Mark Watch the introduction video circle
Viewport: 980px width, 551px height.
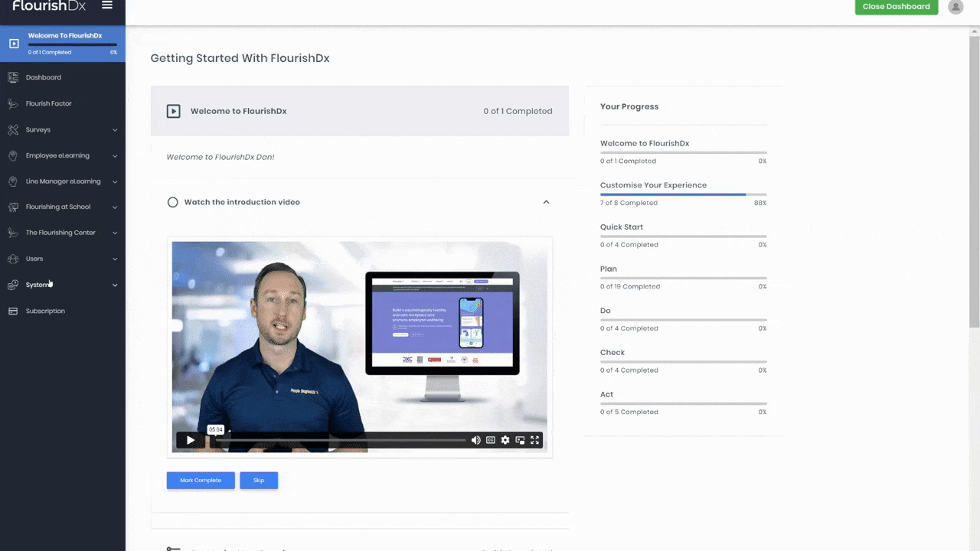tap(173, 202)
